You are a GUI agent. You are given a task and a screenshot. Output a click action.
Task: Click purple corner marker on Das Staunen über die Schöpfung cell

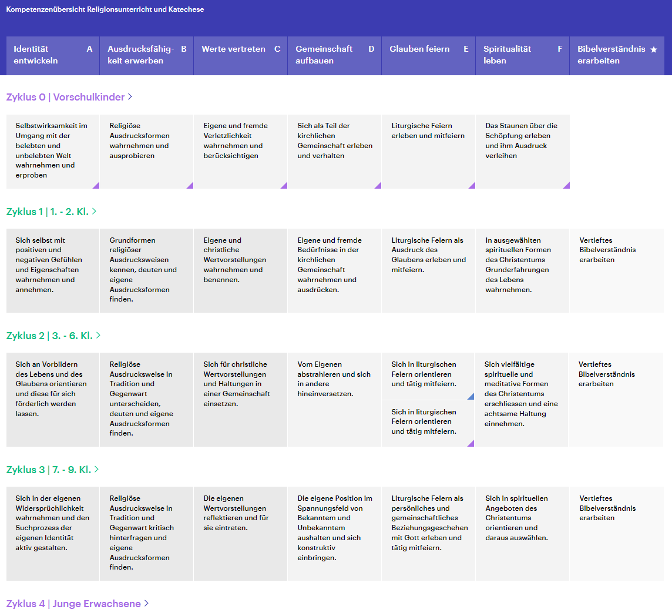566,185
